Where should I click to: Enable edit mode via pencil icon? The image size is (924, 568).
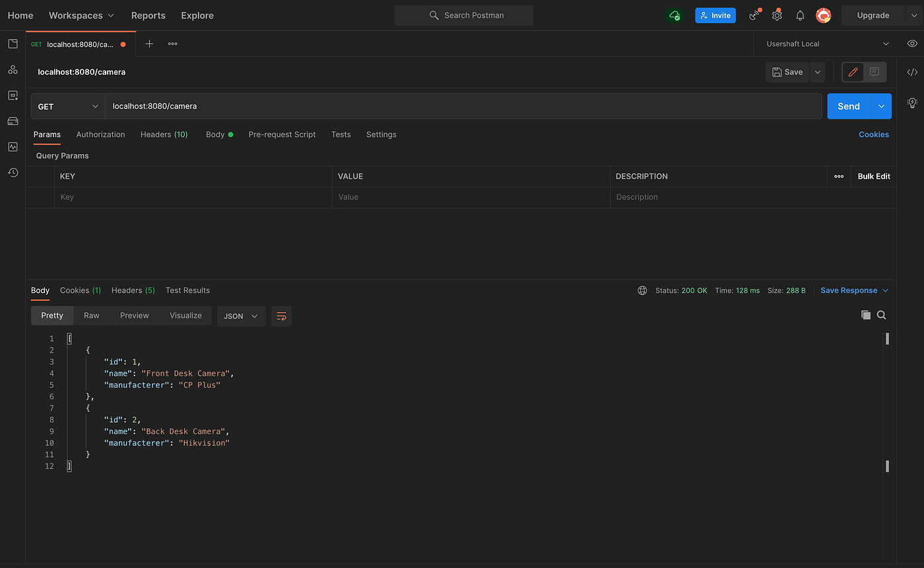click(x=852, y=72)
